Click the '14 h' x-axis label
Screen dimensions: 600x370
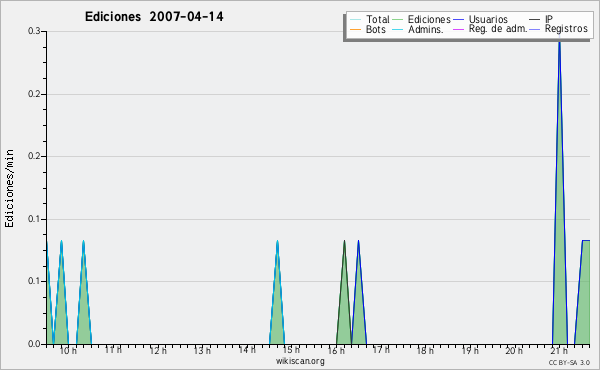pyautogui.click(x=247, y=350)
